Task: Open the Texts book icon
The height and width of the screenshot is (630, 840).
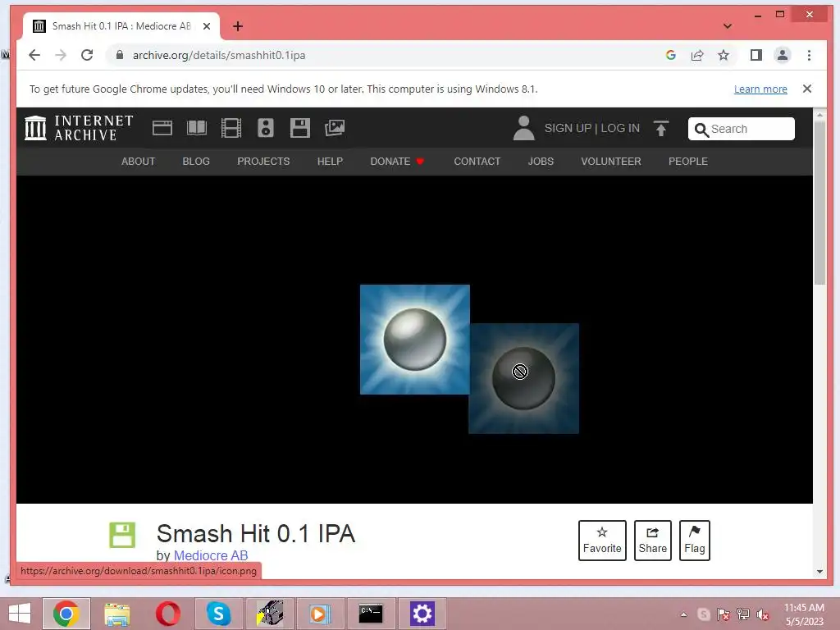Action: pos(197,128)
